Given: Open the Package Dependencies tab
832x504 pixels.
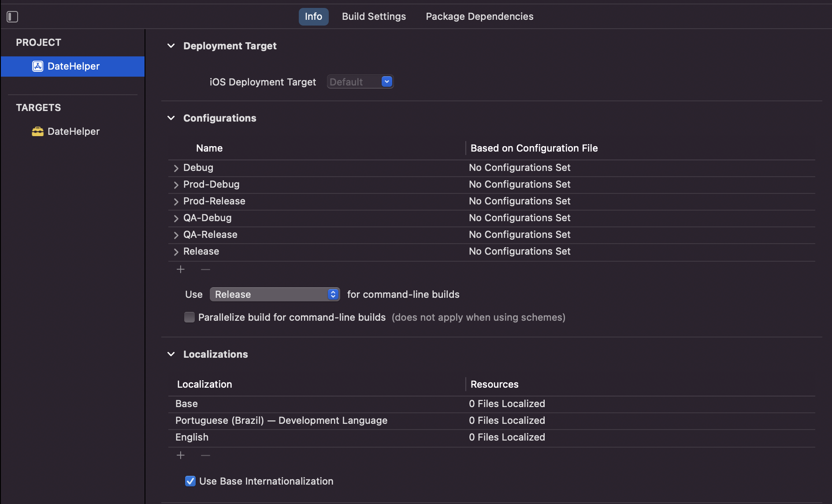Looking at the screenshot, I should (479, 16).
